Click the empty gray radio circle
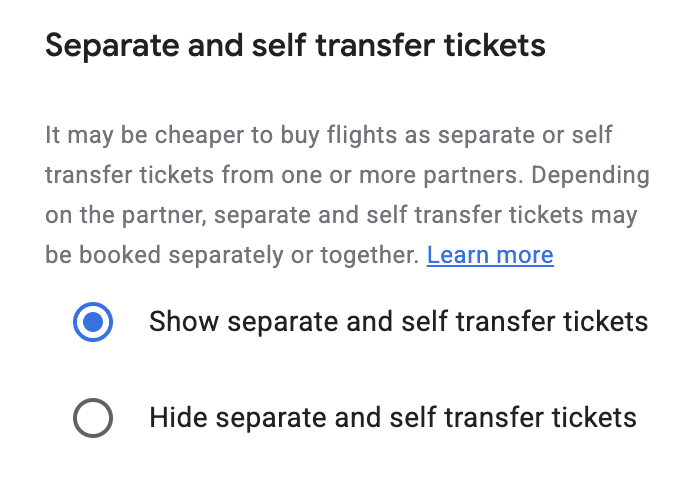 coord(93,417)
